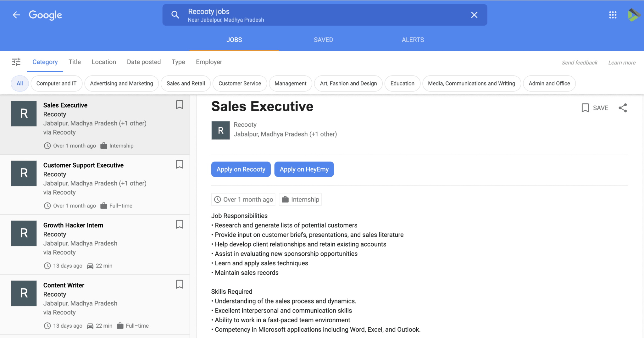The width and height of the screenshot is (644, 338).
Task: Click the search magnifier icon
Action: tap(175, 14)
